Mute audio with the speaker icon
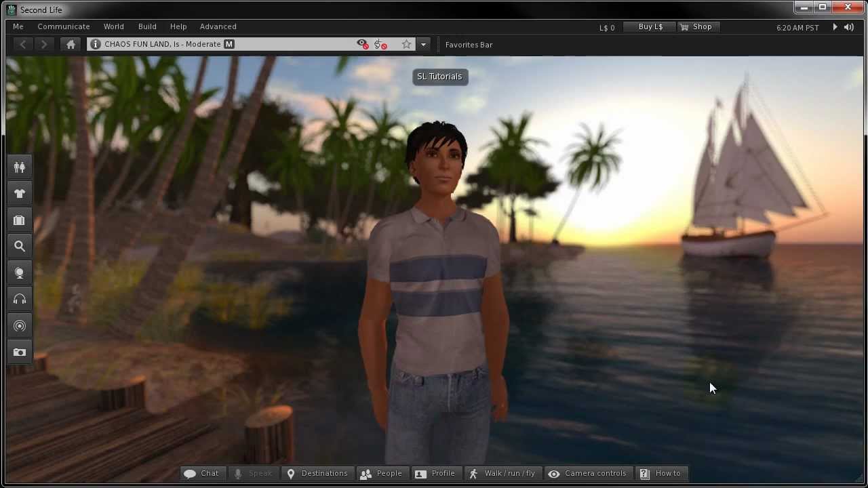 (x=848, y=26)
